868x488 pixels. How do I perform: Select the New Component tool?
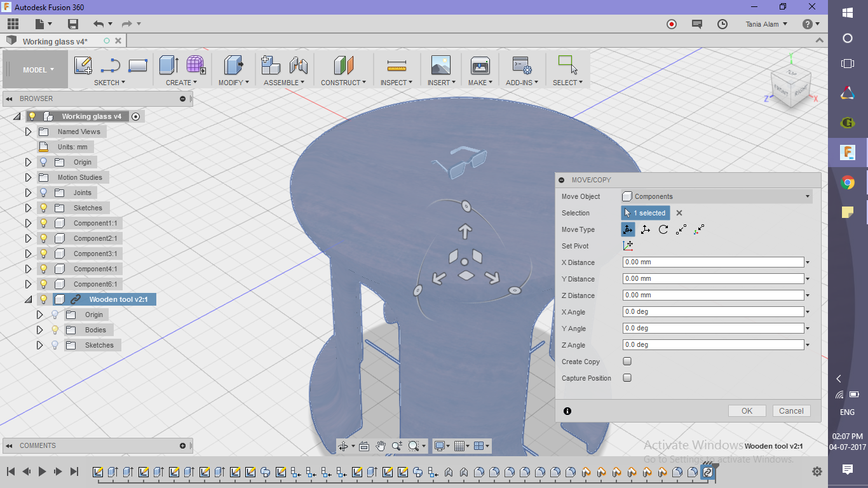[271, 65]
